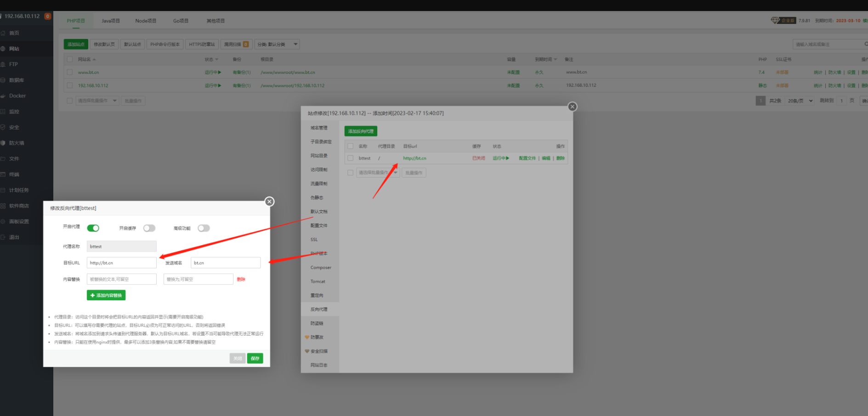868x416 pixels.
Task: Check the checkbox beside site 请选择批量操作 dropdown
Action: [x=70, y=101]
